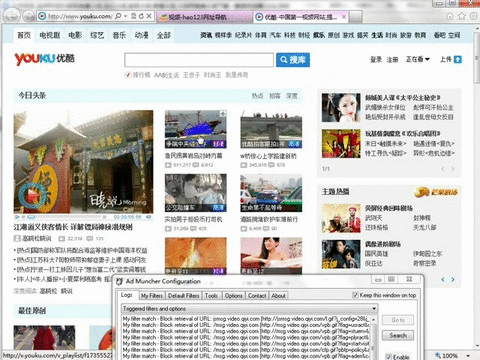Image resolution: width=480 pixels, height=360 pixels.
Task: Select the 首页 navigation tab
Action: 24,35
